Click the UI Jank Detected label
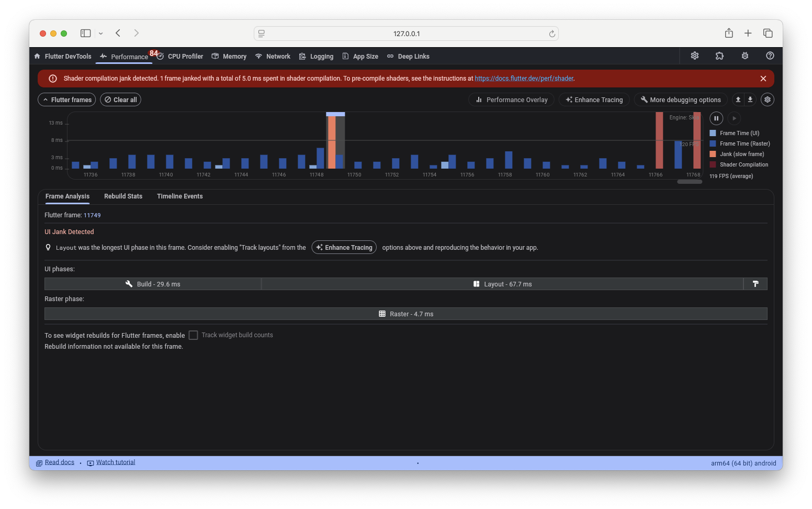812x509 pixels. pos(69,231)
